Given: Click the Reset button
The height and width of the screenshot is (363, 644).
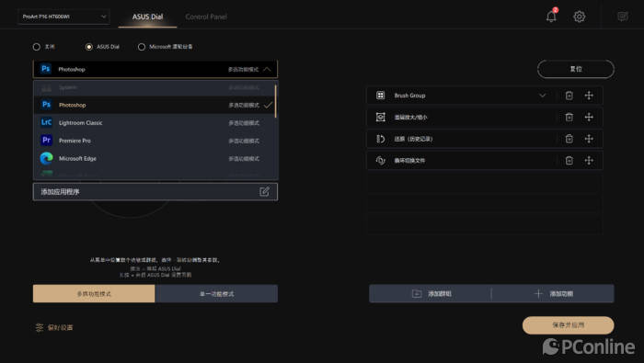Looking at the screenshot, I should click(576, 69).
